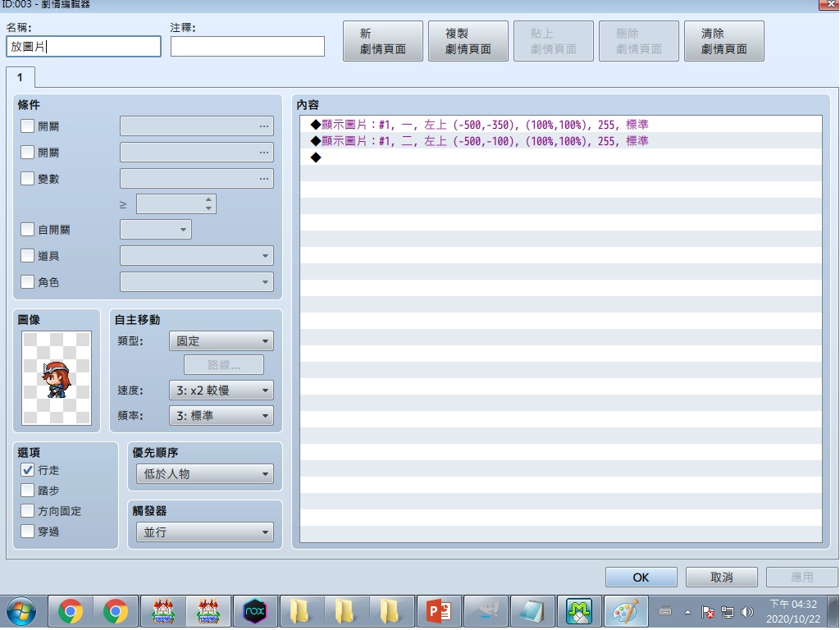840x630 pixels.
Task: Switch to PowerPoint in the taskbar
Action: (438, 611)
